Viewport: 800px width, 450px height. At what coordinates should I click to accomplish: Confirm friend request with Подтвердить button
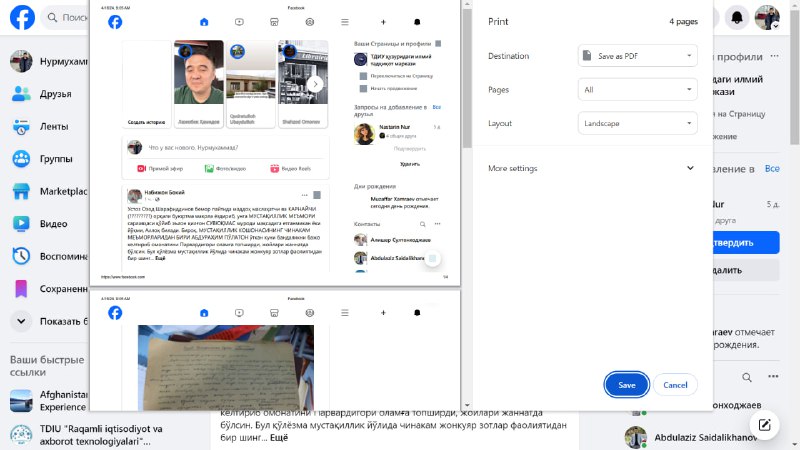[746, 242]
